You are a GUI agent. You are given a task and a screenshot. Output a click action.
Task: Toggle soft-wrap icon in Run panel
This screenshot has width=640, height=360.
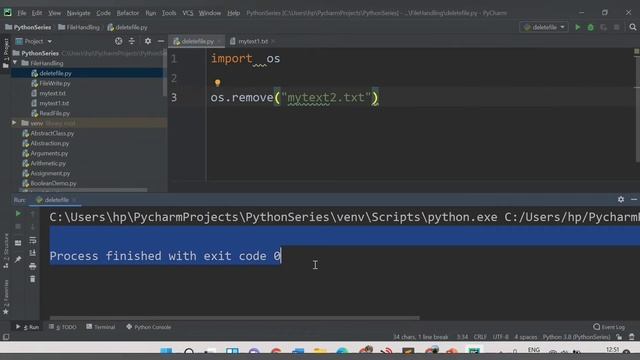[33, 240]
